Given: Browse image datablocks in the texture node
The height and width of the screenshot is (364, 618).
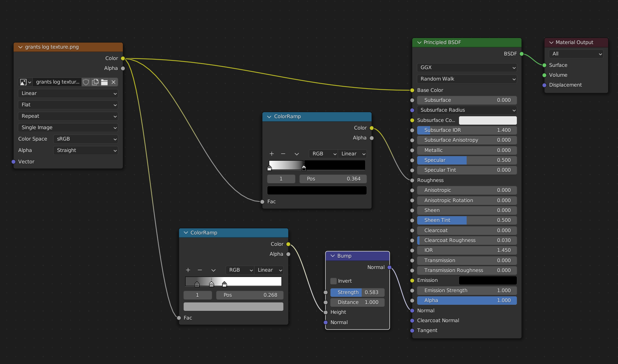Looking at the screenshot, I should (x=25, y=82).
